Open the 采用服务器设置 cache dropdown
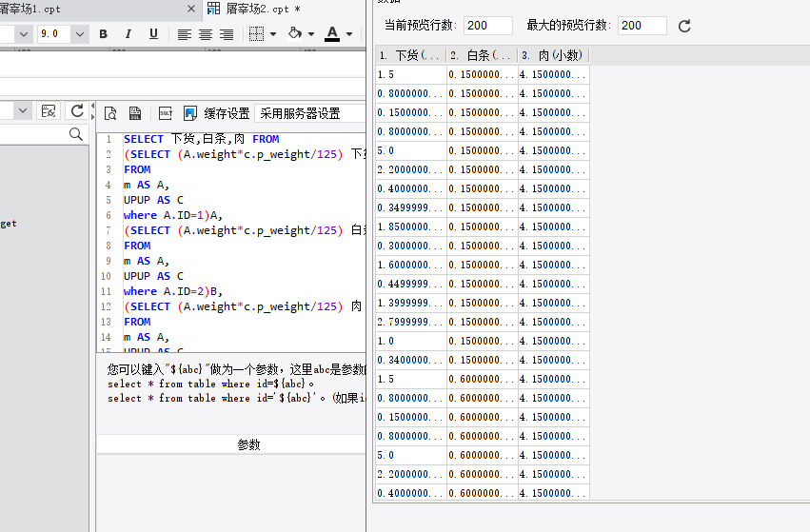This screenshot has width=810, height=532. click(x=310, y=113)
